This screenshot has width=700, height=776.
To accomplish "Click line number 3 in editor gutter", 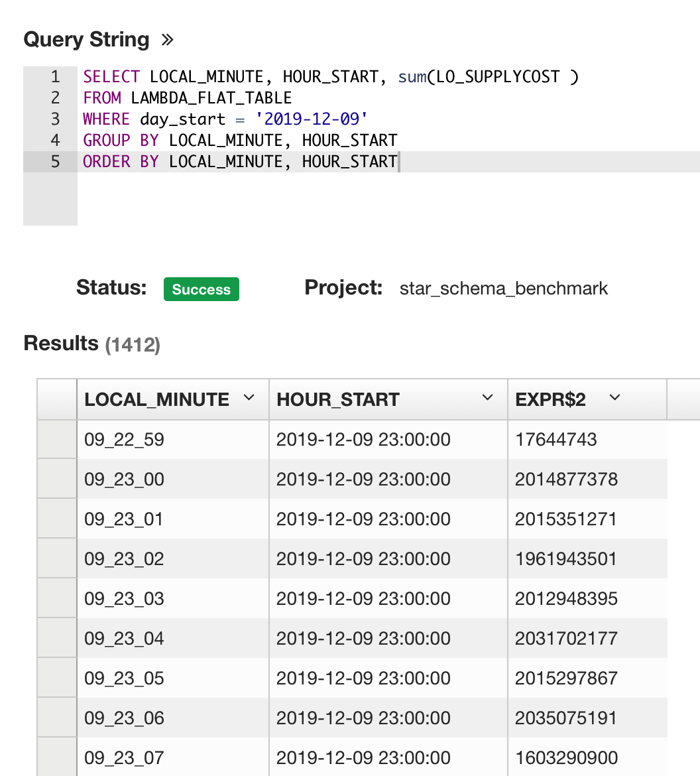I will (x=55, y=119).
